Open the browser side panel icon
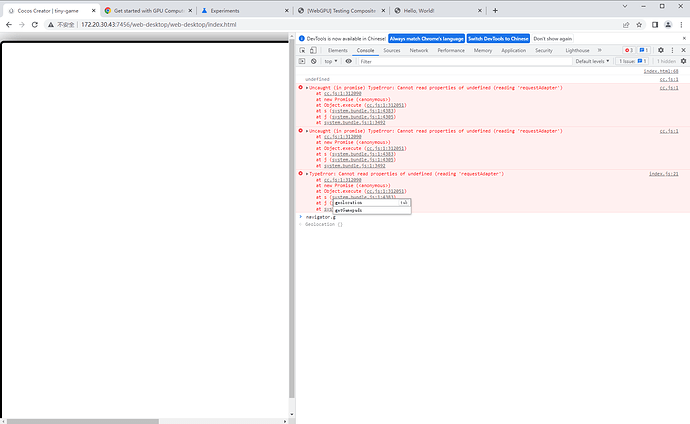The image size is (690, 424). coord(655,25)
